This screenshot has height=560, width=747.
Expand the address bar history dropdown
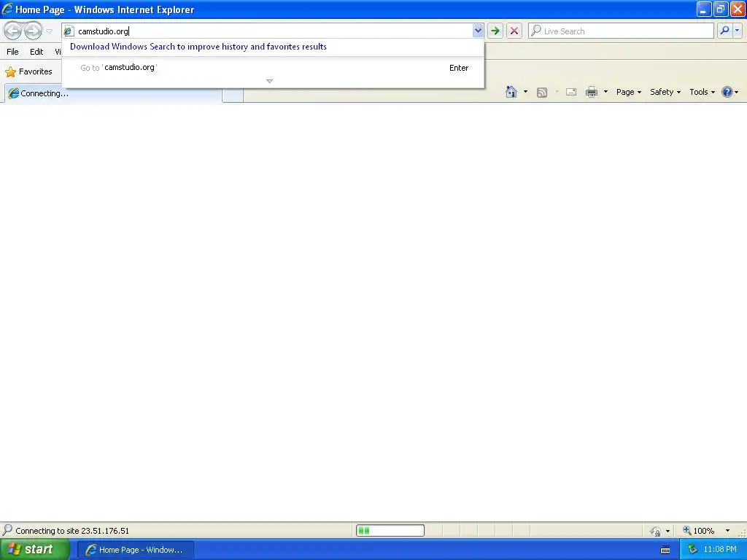tap(478, 31)
